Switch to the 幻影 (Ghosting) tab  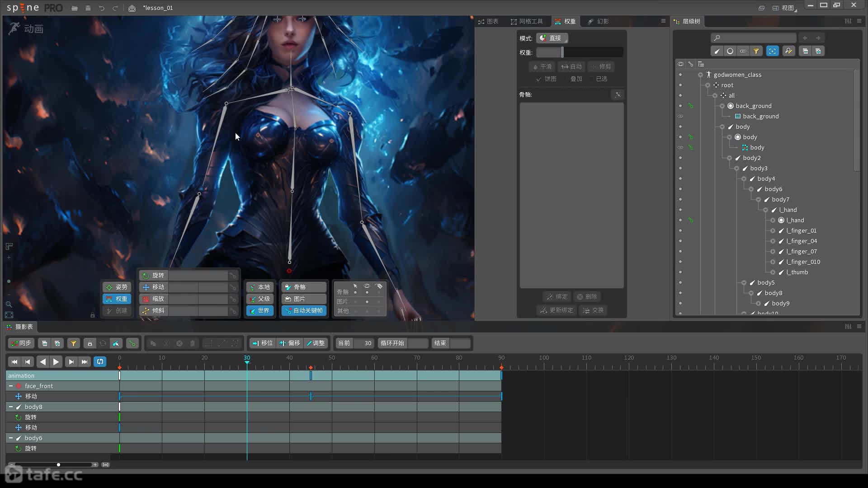598,21
